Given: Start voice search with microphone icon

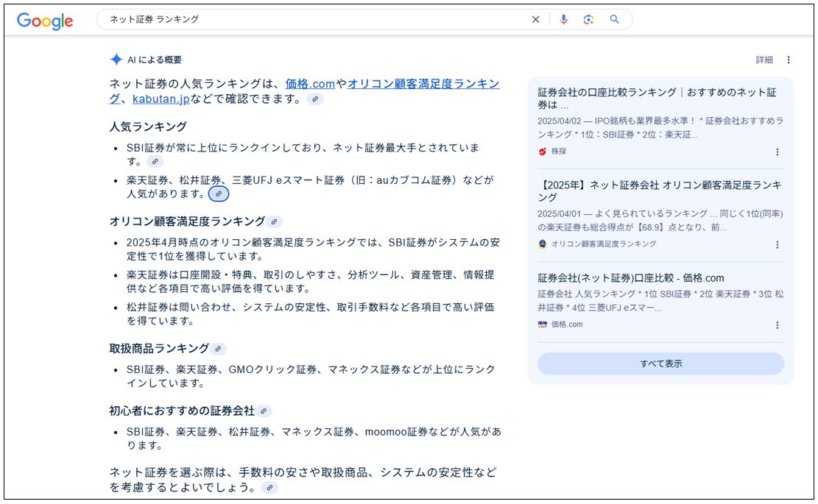Looking at the screenshot, I should (563, 19).
